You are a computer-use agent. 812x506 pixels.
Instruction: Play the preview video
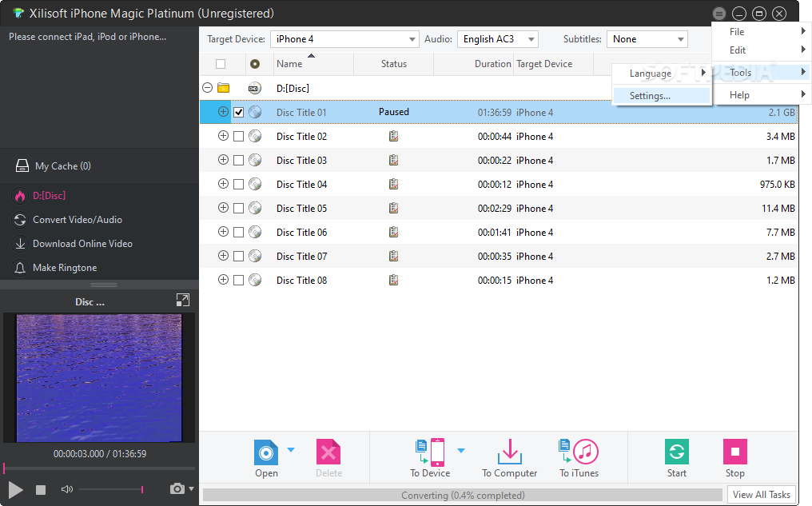pyautogui.click(x=15, y=489)
